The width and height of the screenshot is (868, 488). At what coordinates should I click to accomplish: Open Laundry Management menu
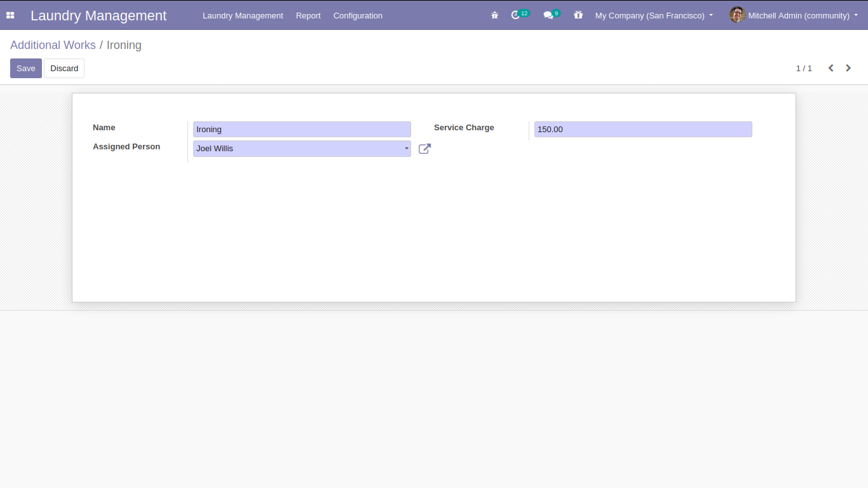(243, 15)
